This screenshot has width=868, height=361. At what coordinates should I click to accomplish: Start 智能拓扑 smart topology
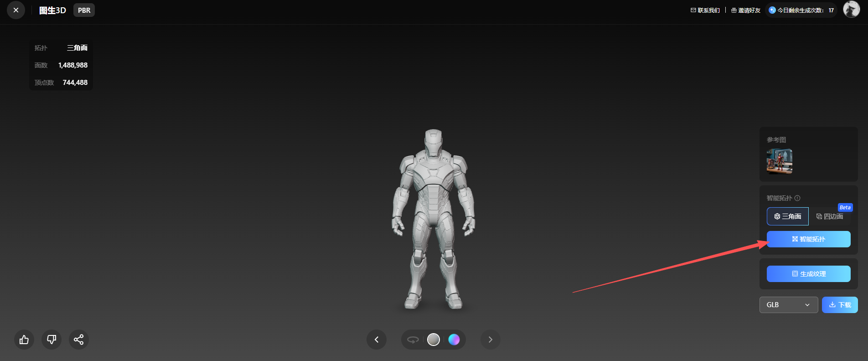coord(809,239)
